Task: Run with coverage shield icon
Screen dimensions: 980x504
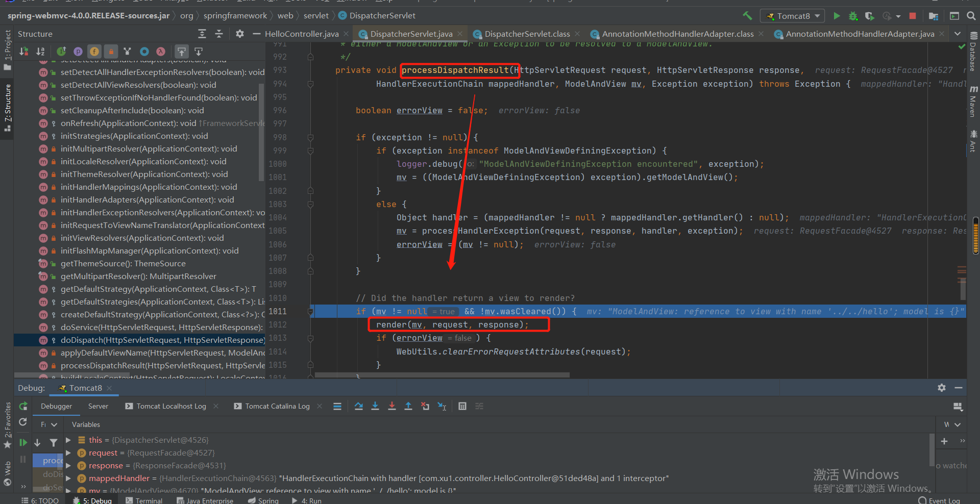Action: (x=869, y=16)
